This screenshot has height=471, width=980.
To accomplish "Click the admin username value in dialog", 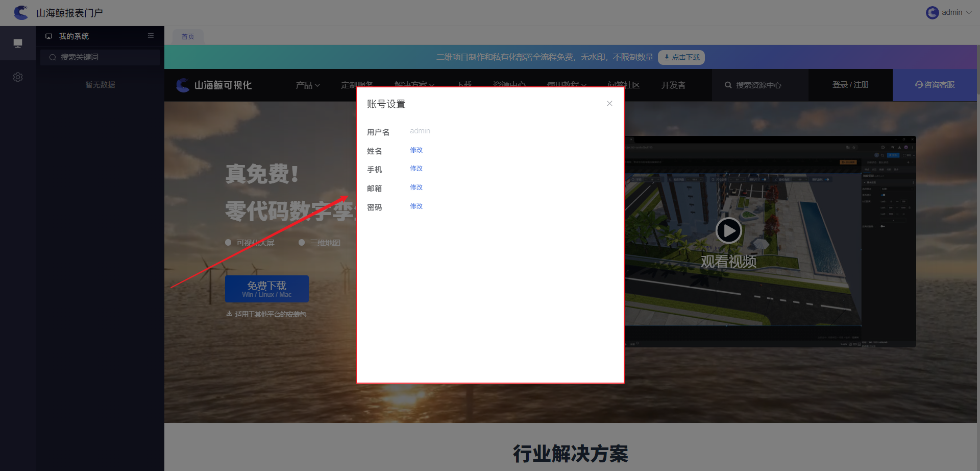I will [420, 131].
